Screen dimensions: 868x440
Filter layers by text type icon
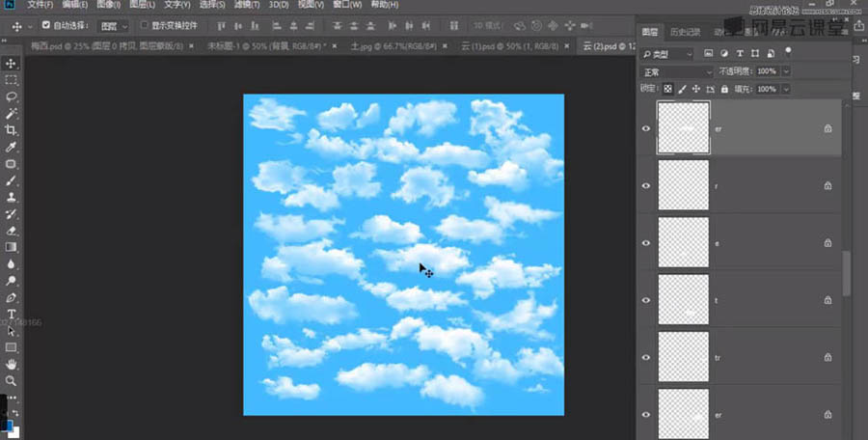click(x=740, y=54)
